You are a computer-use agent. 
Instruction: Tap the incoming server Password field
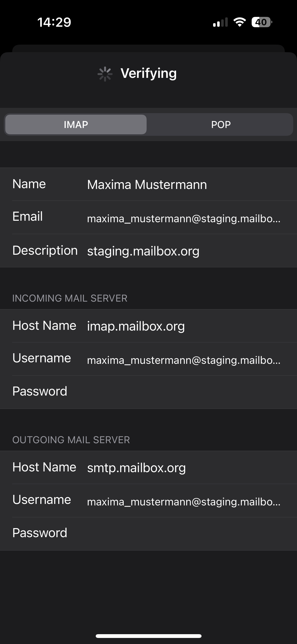click(x=148, y=392)
